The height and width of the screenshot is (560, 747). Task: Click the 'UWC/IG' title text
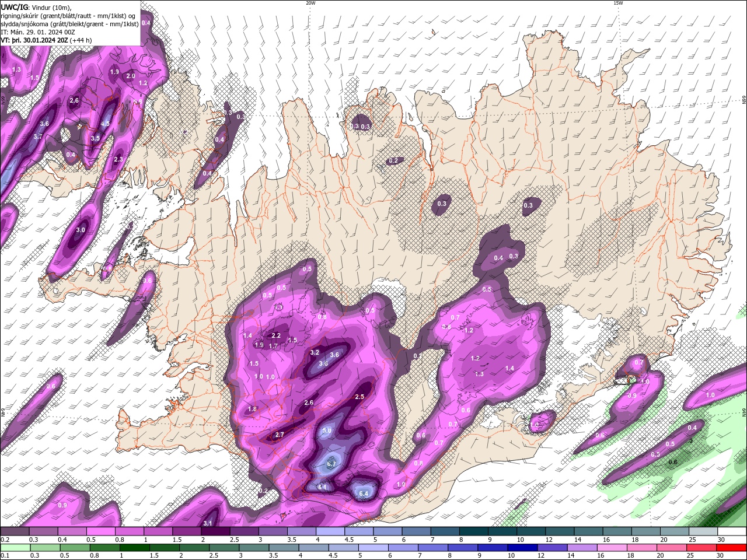pyautogui.click(x=14, y=6)
